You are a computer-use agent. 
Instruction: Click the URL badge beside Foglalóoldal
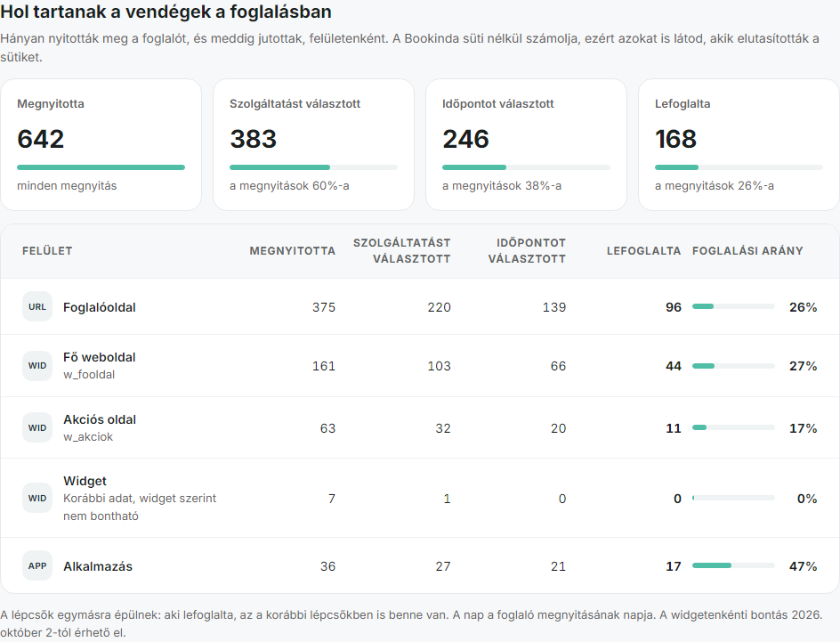tap(37, 306)
